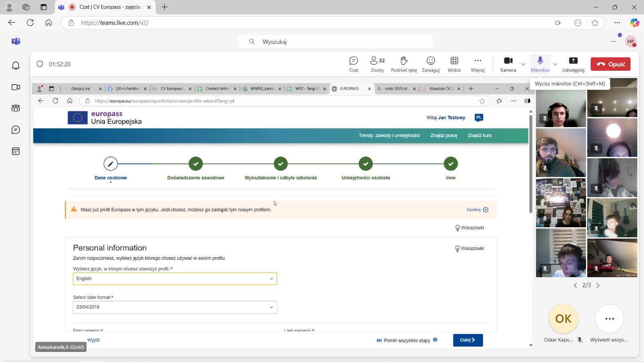Go back in Edge browser
Viewport: 644px width, 362px height.
[x=12, y=23]
